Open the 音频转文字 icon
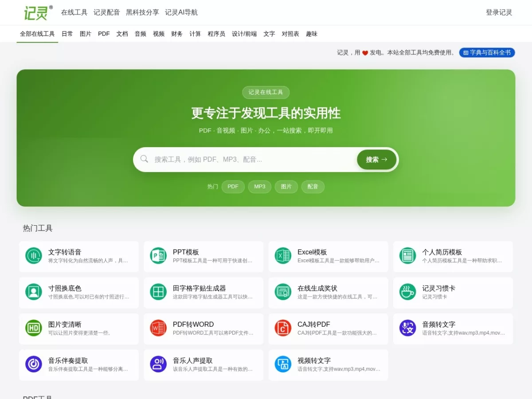This screenshot has width=532, height=399. 407,328
